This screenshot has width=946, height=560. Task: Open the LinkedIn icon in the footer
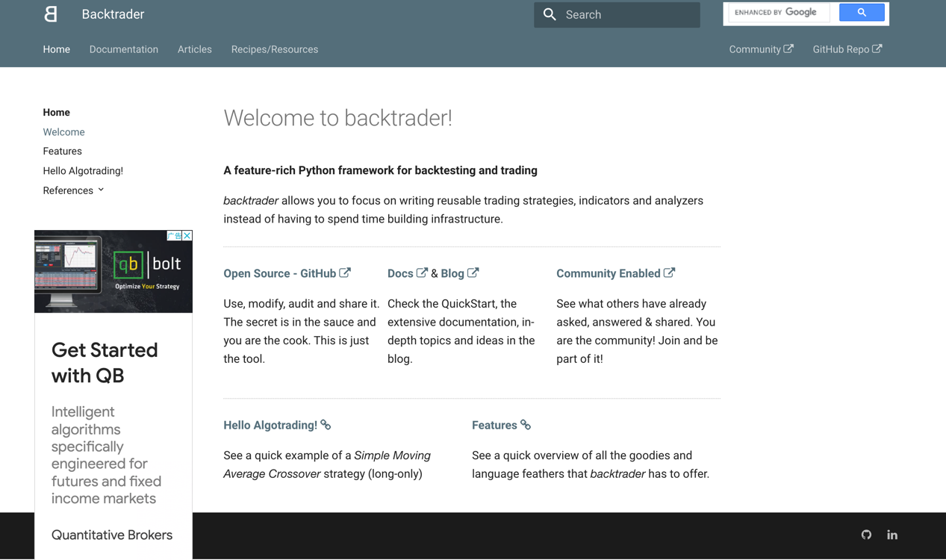point(892,535)
